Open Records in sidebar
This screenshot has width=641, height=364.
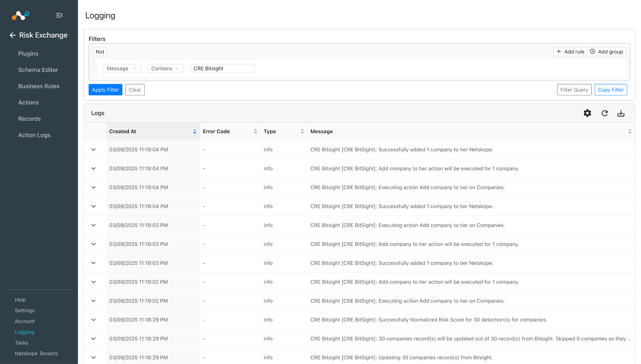[x=29, y=119]
